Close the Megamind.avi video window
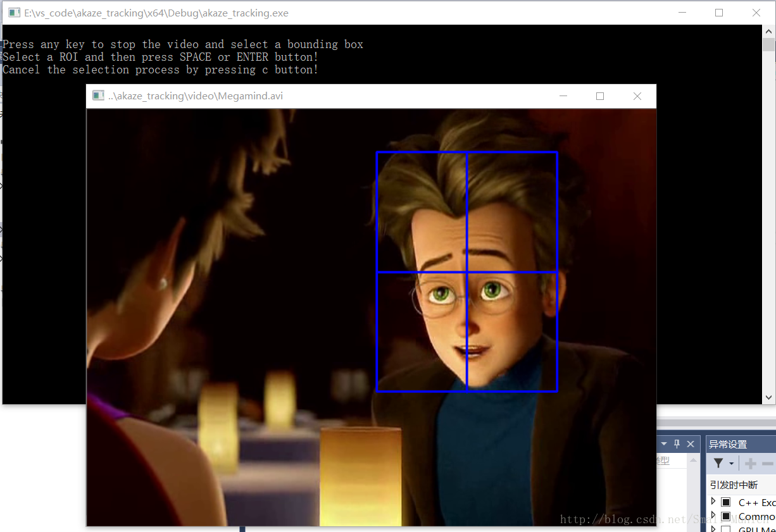Viewport: 776px width, 532px height. click(637, 96)
